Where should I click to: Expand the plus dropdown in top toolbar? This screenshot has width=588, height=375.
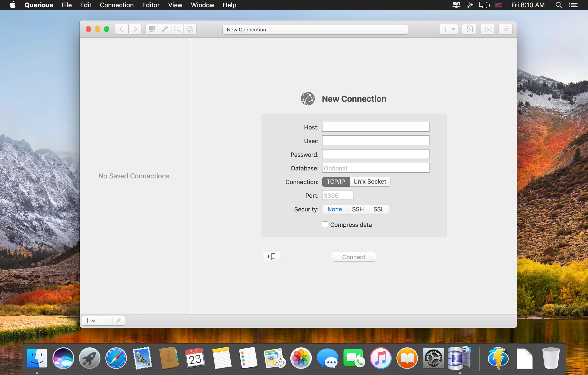(x=448, y=29)
